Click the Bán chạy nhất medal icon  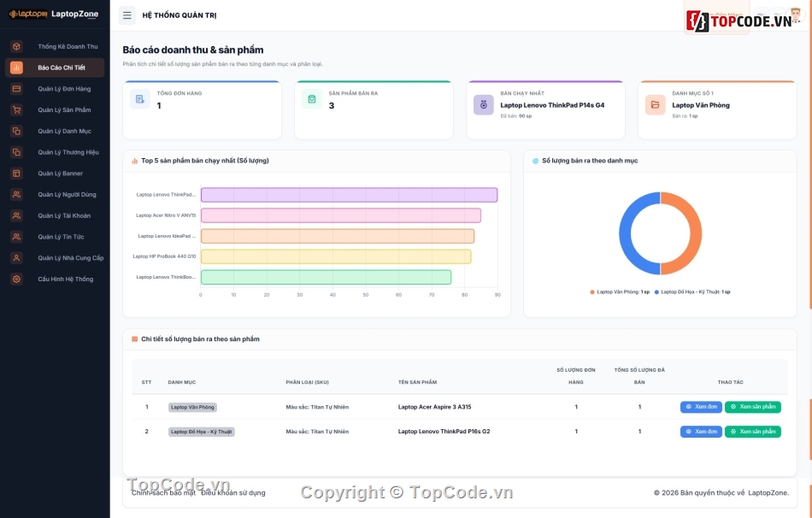[484, 105]
